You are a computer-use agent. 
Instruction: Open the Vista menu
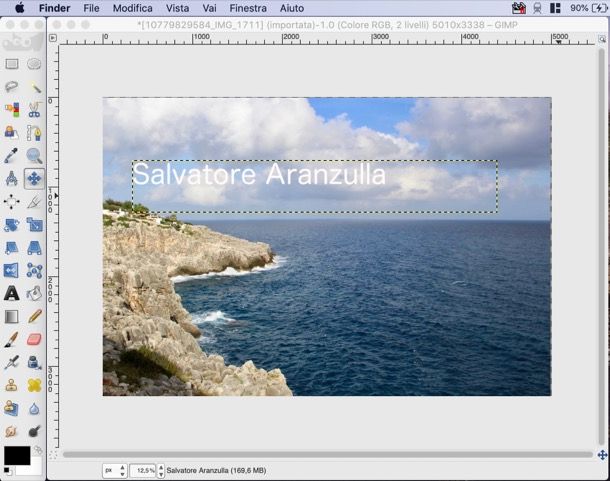point(177,8)
